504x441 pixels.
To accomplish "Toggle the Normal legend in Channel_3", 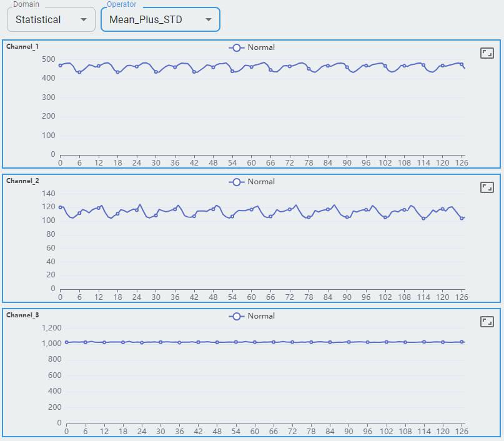I will point(252,316).
